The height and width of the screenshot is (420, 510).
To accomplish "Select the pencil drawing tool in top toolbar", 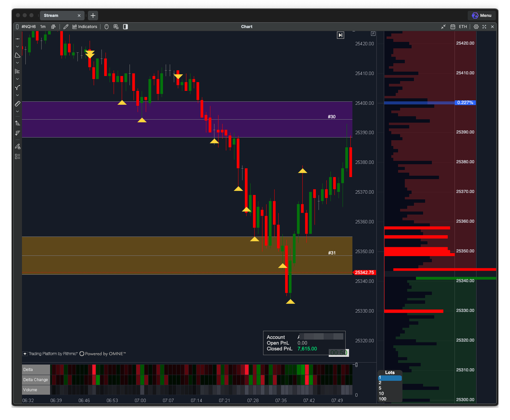I will pos(66,26).
